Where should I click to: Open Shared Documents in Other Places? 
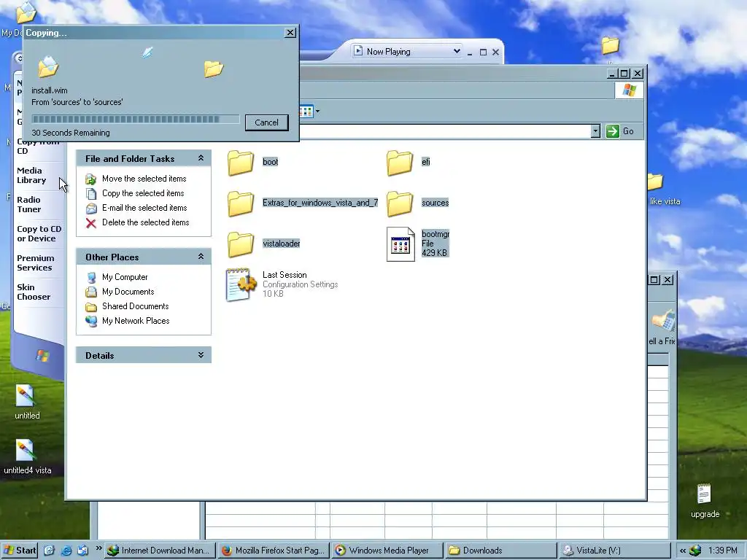pyautogui.click(x=135, y=306)
